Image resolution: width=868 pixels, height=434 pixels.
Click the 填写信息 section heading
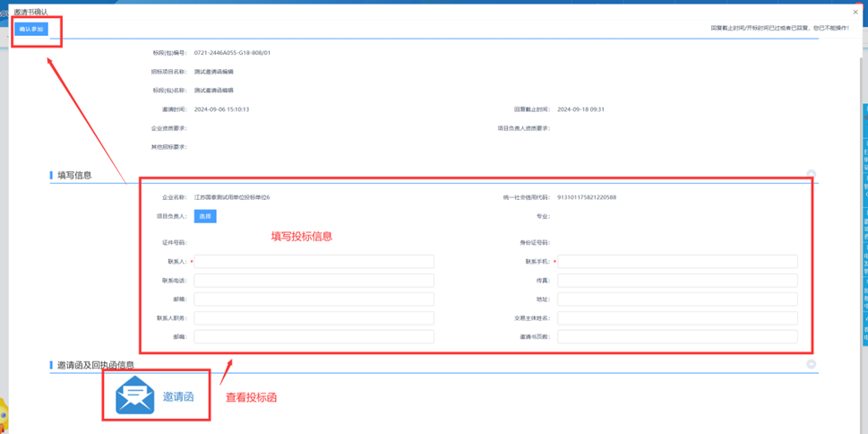(x=74, y=176)
